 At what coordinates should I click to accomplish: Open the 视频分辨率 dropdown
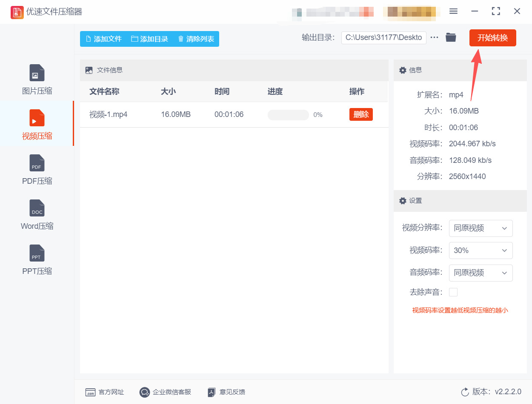(481, 228)
